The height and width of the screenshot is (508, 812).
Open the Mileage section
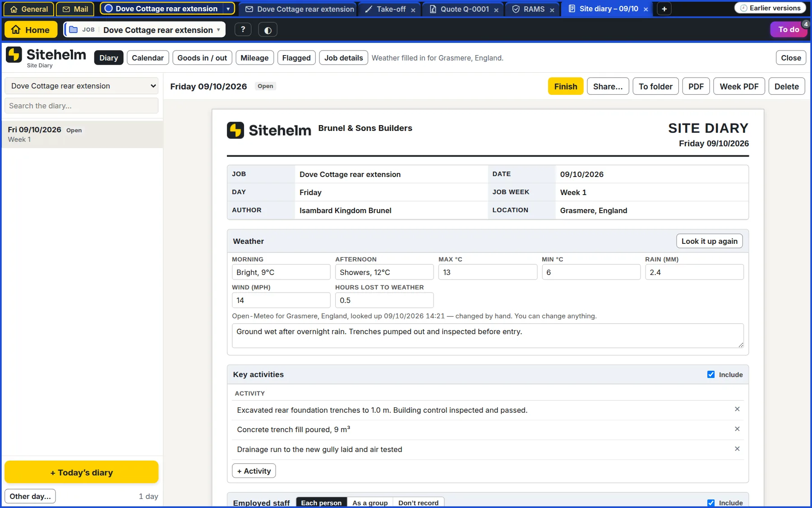click(x=254, y=58)
